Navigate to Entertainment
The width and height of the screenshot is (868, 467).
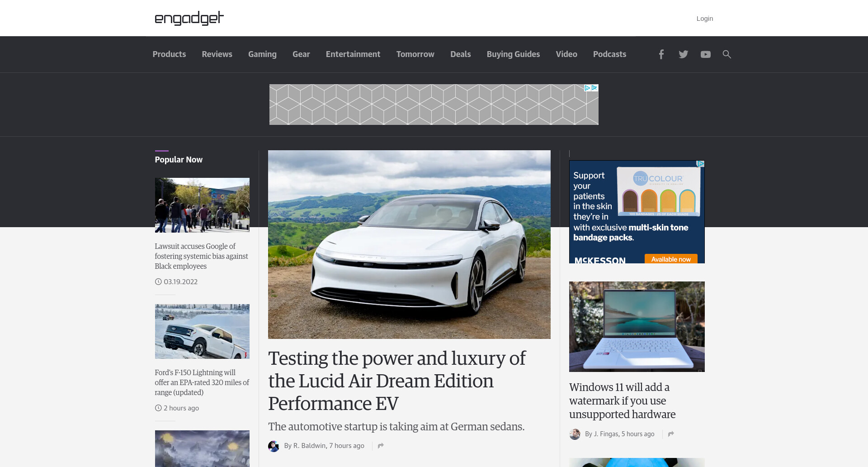pyautogui.click(x=353, y=54)
